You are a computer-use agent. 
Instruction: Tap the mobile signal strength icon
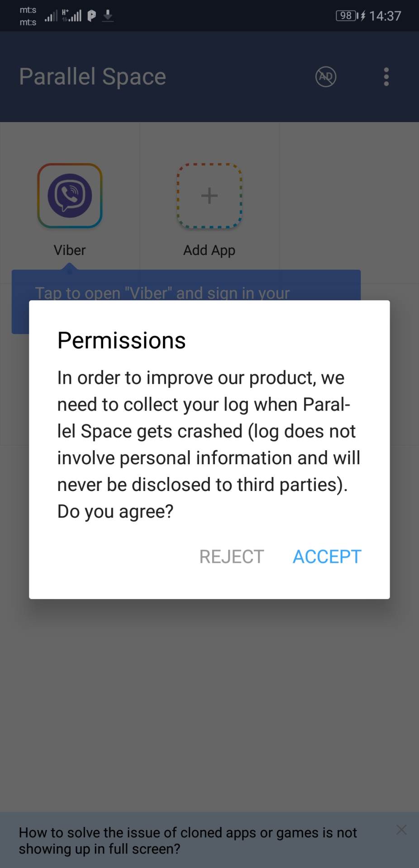pyautogui.click(x=51, y=15)
